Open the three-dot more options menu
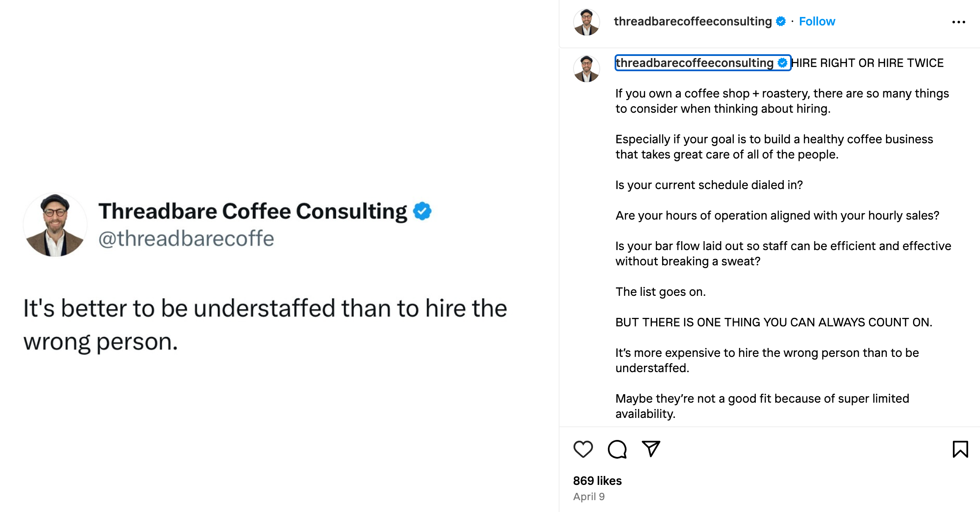980x512 pixels. pyautogui.click(x=958, y=22)
